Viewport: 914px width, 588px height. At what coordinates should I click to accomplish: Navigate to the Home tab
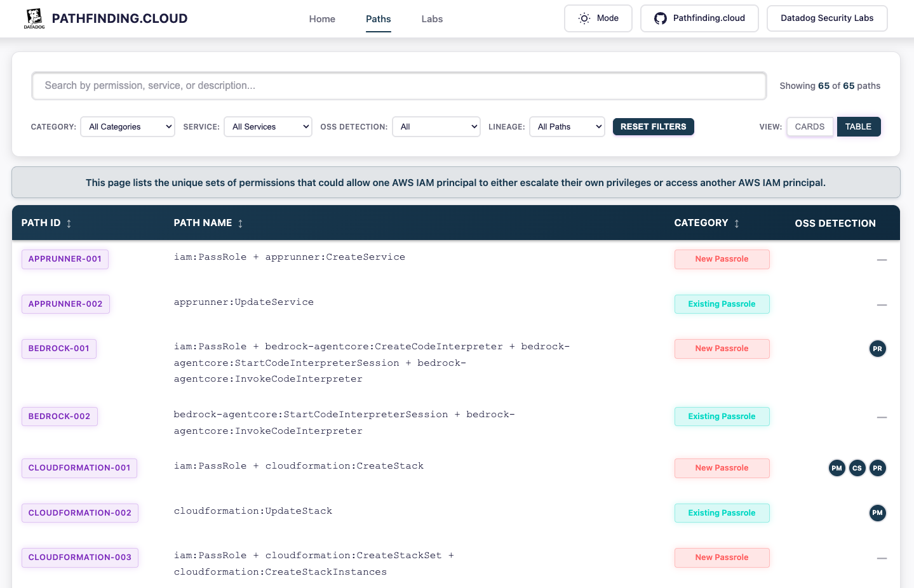tap(322, 18)
